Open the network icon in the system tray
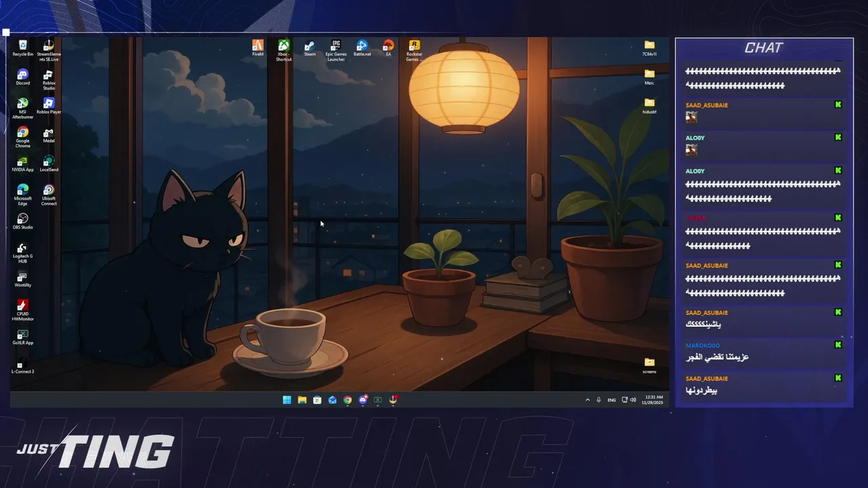Viewport: 868px width, 488px height. point(625,400)
